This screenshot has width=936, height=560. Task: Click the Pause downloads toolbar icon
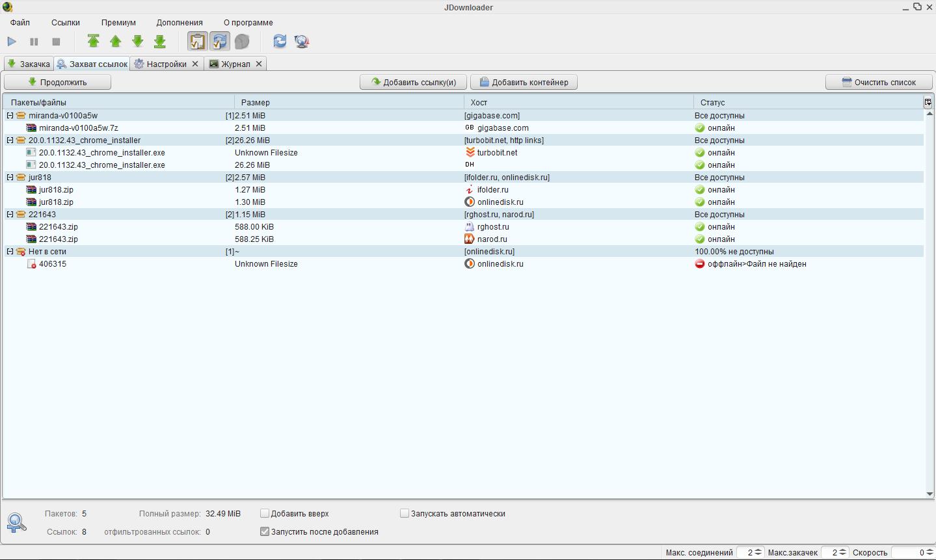tap(34, 42)
